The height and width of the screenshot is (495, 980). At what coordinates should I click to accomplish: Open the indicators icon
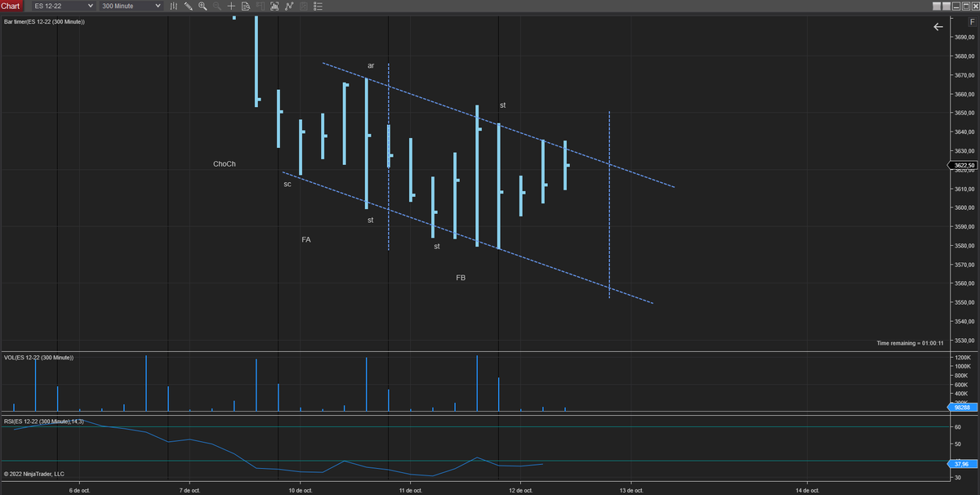274,6
